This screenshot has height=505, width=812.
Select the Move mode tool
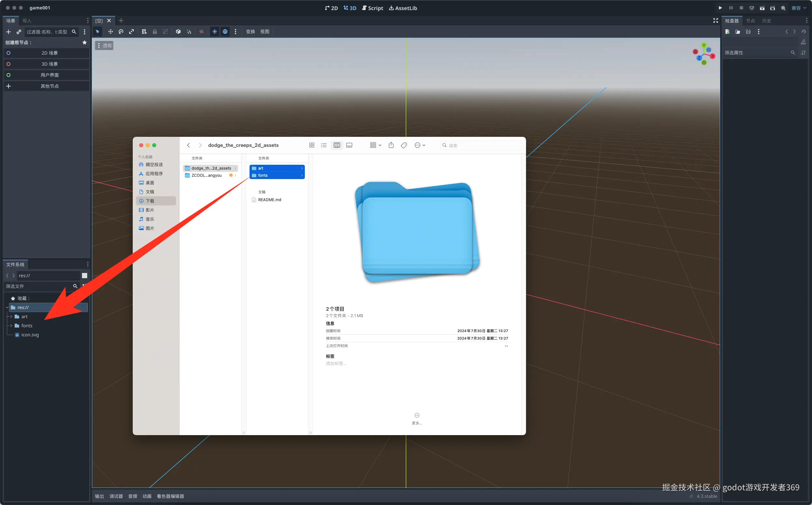click(x=110, y=32)
